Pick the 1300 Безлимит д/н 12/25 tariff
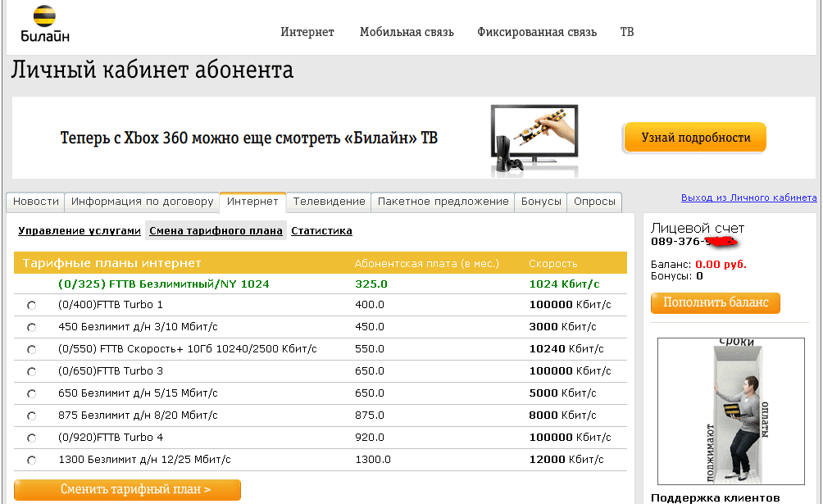Viewport: 823px width, 504px height. click(32, 461)
